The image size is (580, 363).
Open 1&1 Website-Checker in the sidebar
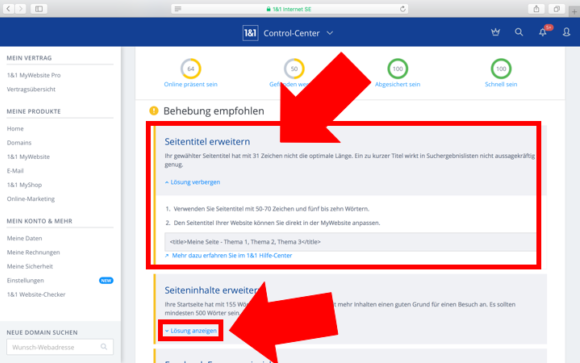(36, 294)
